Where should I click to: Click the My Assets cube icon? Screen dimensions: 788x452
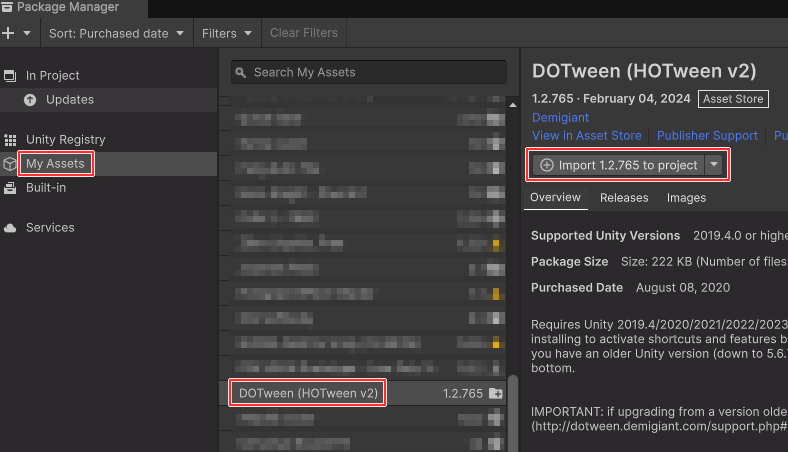tap(11, 164)
